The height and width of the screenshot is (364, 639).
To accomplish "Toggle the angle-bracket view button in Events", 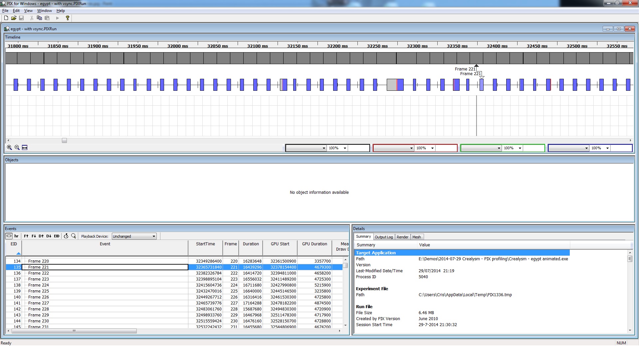I will (x=9, y=236).
